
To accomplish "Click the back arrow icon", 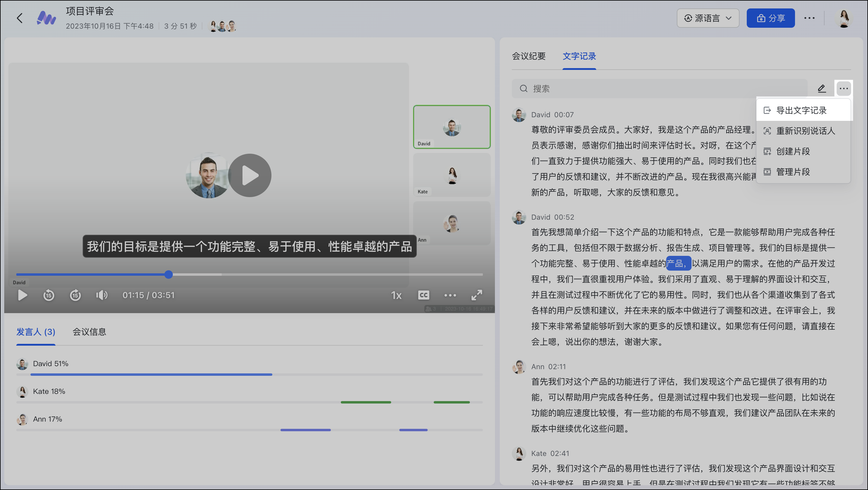I will 20,18.
